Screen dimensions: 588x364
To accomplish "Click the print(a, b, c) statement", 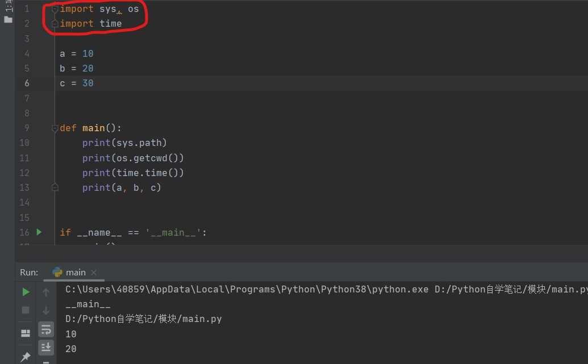I will [x=122, y=187].
